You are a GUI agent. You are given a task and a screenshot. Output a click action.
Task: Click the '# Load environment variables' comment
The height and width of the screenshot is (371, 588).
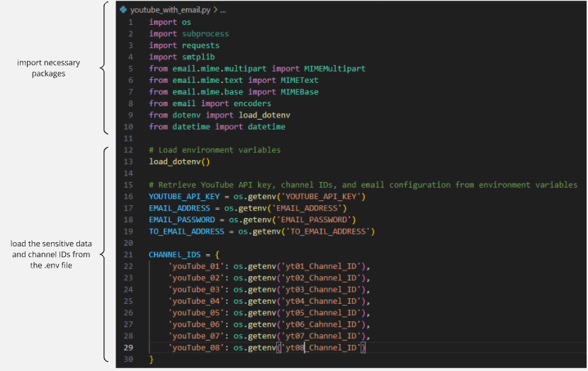pos(215,150)
